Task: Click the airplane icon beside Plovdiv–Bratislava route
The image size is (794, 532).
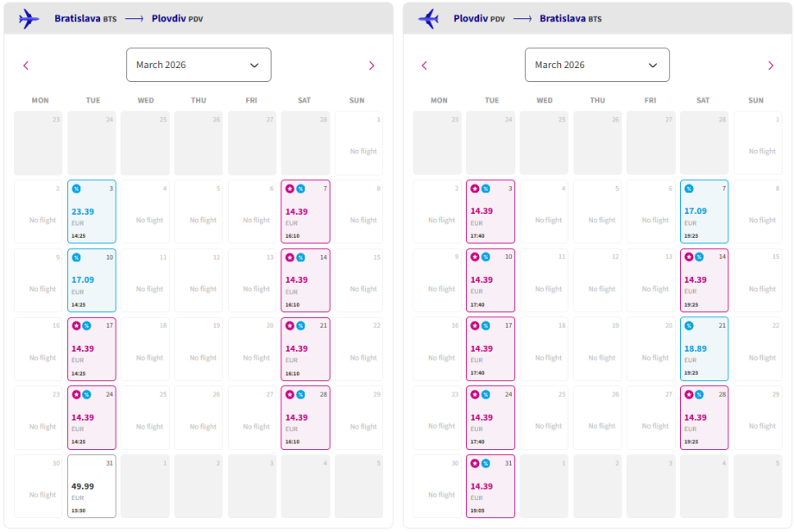Action: coord(428,18)
